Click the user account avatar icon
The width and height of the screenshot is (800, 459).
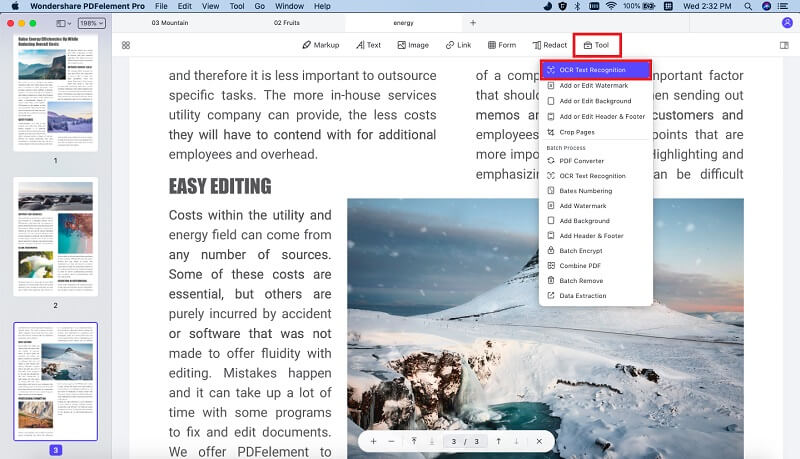pos(787,23)
